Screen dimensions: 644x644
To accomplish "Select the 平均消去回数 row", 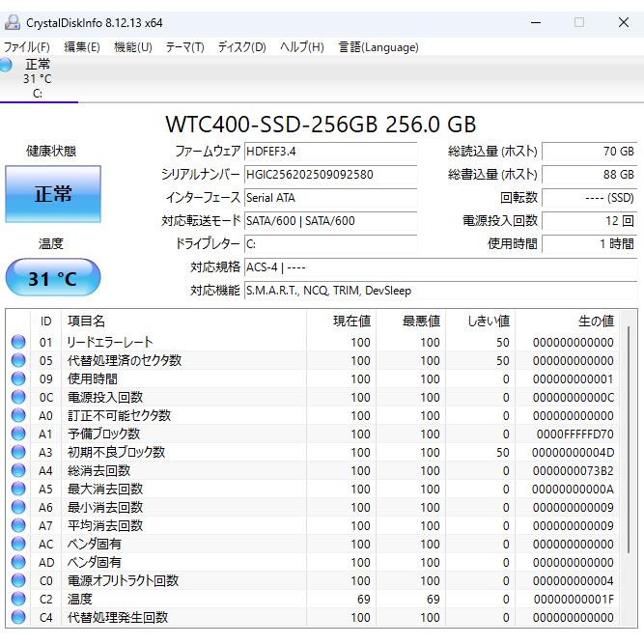I will pyautogui.click(x=313, y=525).
